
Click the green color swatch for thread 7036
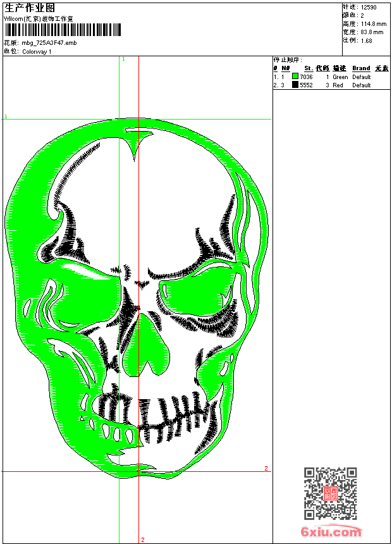(295, 77)
